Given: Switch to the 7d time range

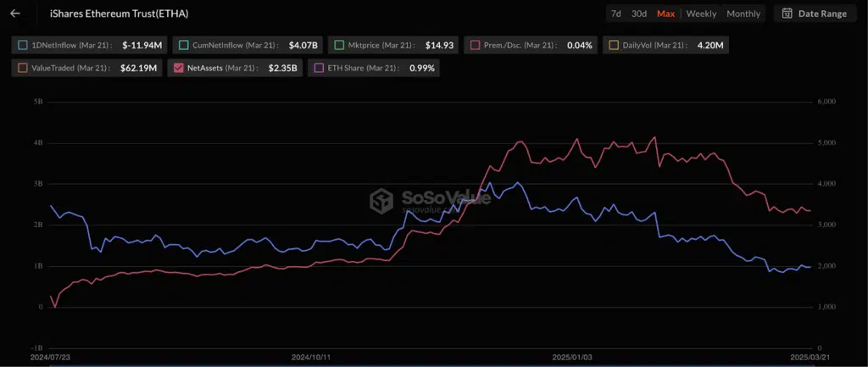Looking at the screenshot, I should pyautogui.click(x=615, y=14).
